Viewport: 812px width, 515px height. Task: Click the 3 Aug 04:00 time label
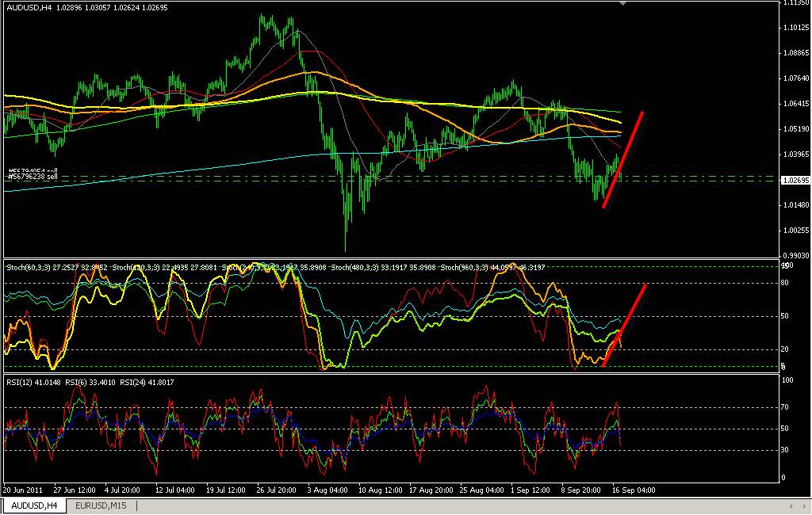(327, 490)
